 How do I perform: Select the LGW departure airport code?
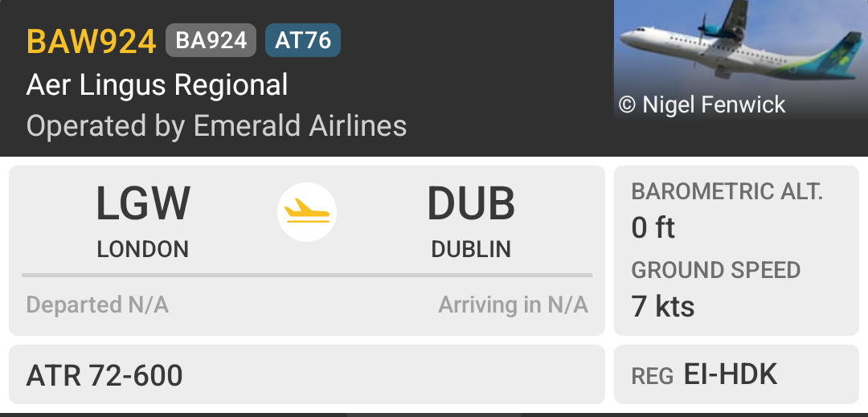pyautogui.click(x=143, y=204)
